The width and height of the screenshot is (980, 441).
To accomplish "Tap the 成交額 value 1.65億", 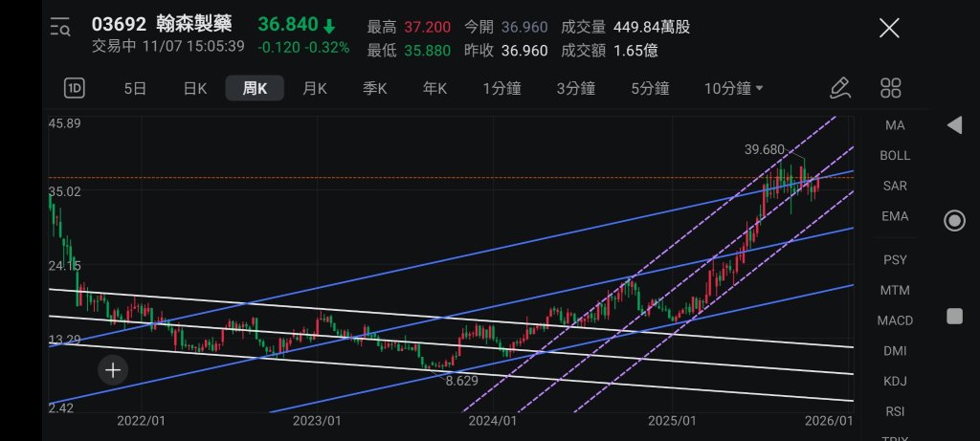I will point(635,51).
